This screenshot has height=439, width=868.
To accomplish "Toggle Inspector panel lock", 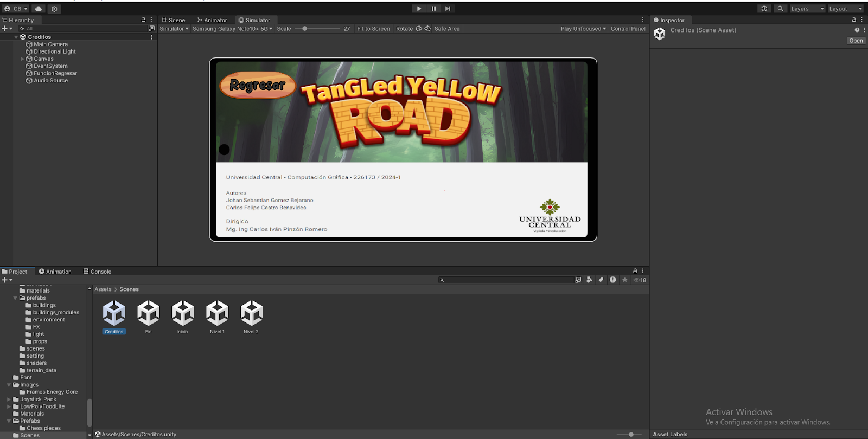I will pyautogui.click(x=853, y=20).
